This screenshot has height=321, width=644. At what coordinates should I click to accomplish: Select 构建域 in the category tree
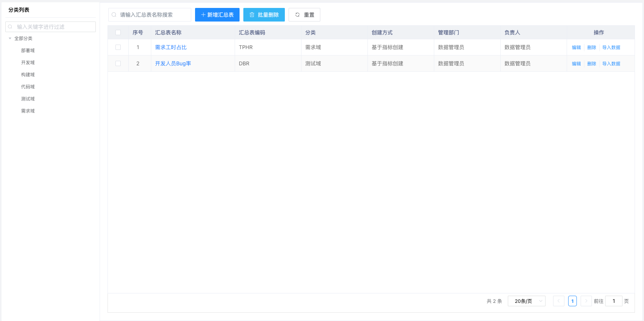[x=28, y=75]
